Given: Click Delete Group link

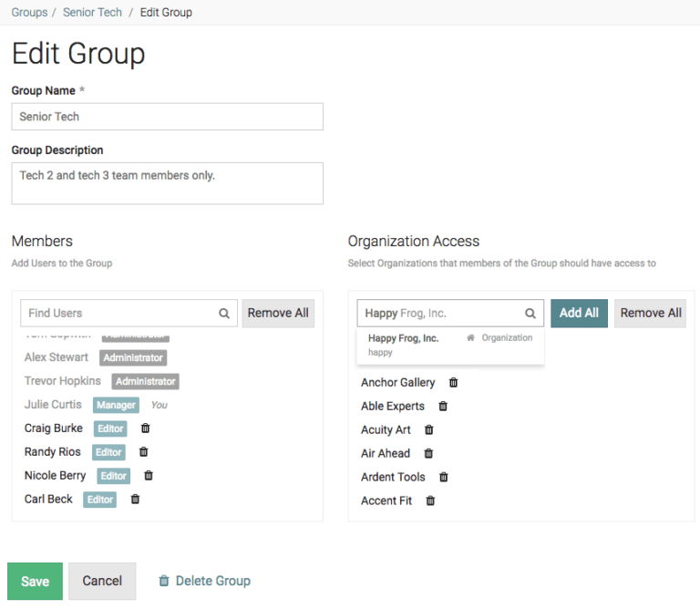Looking at the screenshot, I should pos(204,581).
